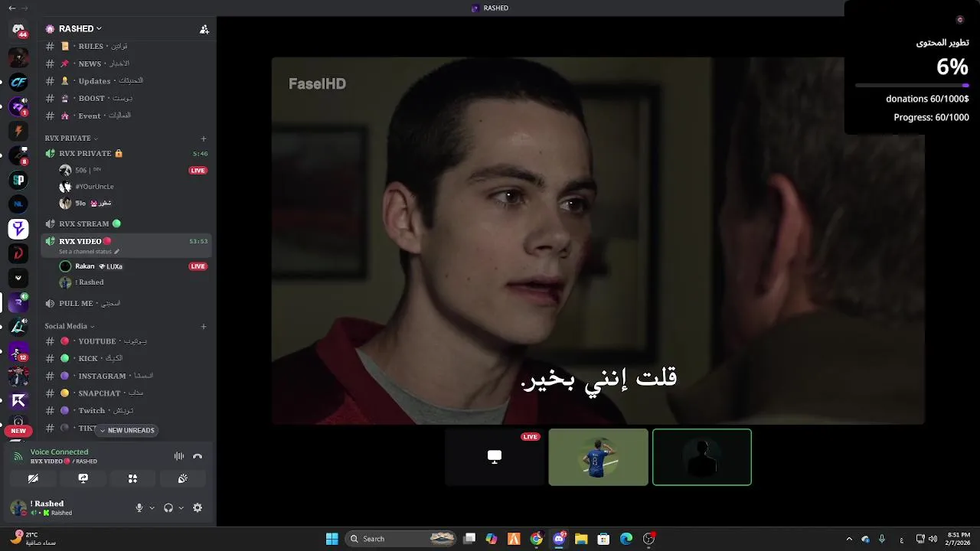Disconnect from the voice call
The height and width of the screenshot is (551, 980).
[198, 456]
